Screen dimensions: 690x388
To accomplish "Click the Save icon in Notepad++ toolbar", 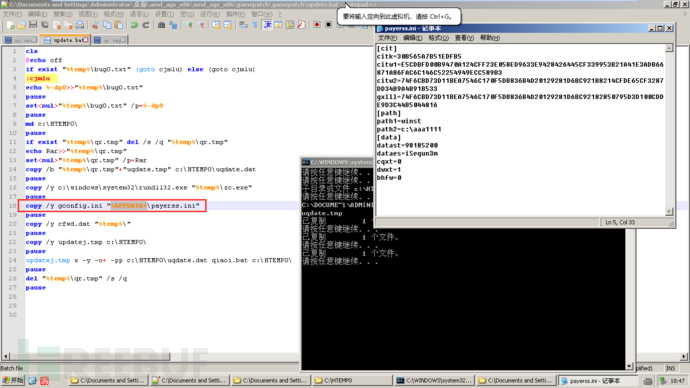I will 33,25.
